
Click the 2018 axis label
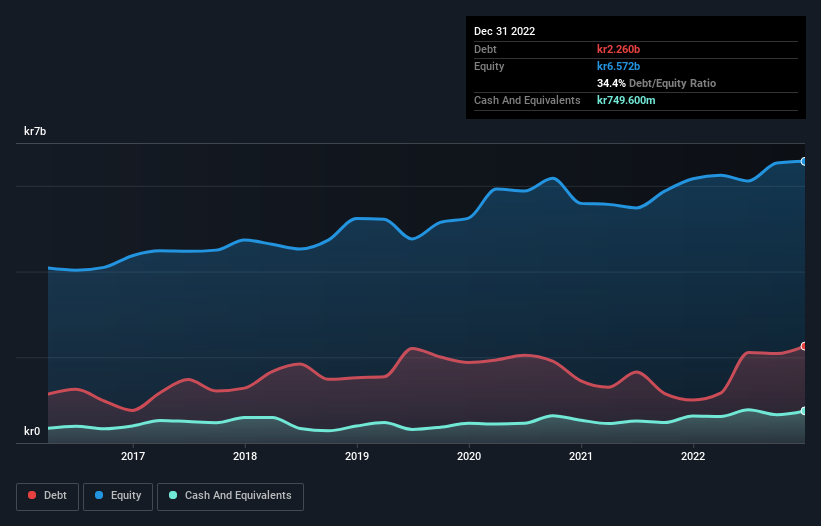245,456
